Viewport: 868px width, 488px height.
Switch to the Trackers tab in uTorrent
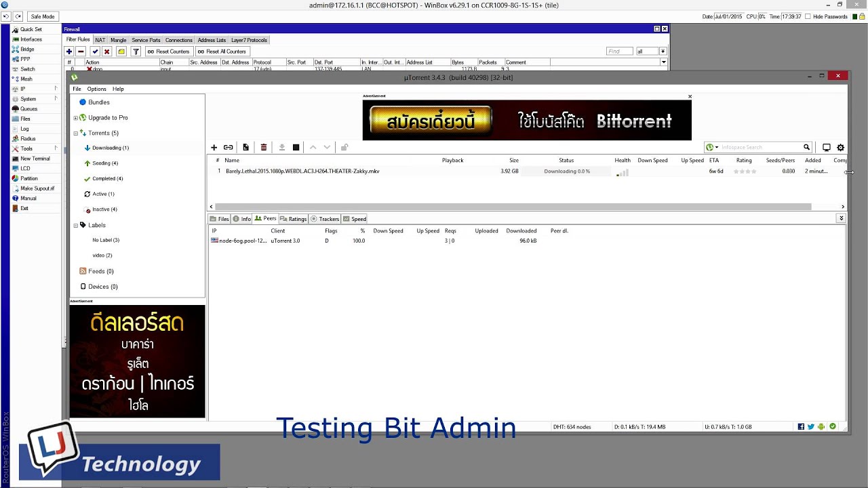tap(324, 219)
